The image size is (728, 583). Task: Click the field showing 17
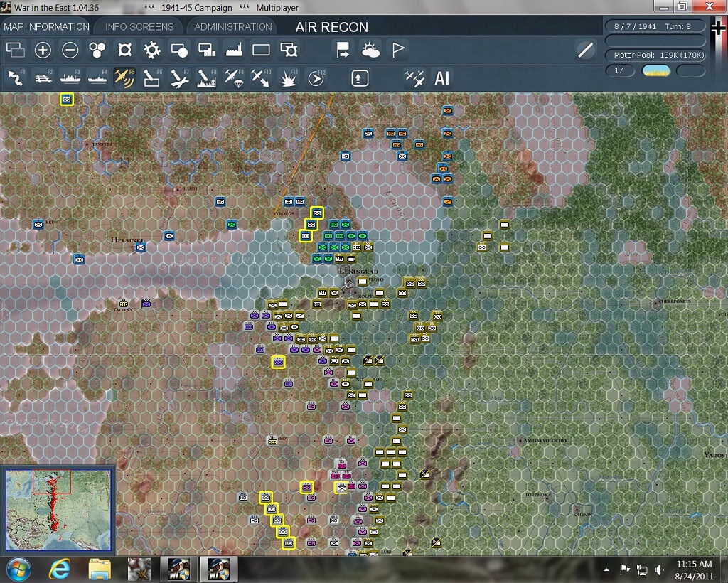(x=620, y=70)
